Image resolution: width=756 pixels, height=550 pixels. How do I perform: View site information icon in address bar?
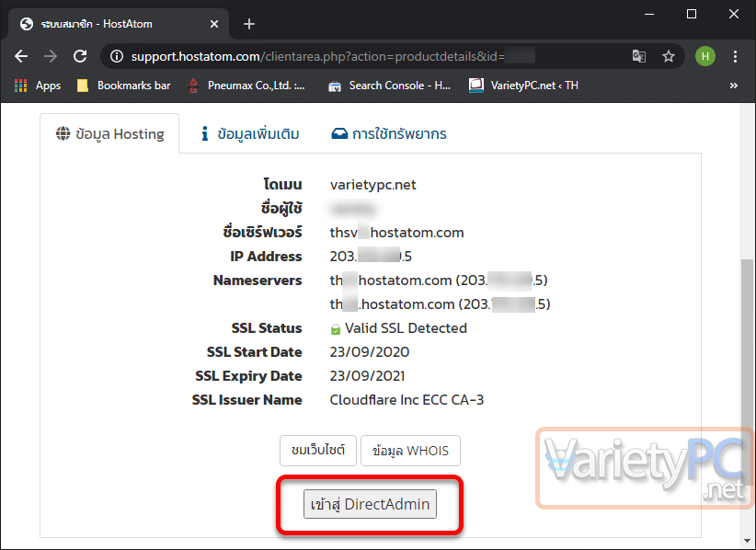pyautogui.click(x=117, y=56)
